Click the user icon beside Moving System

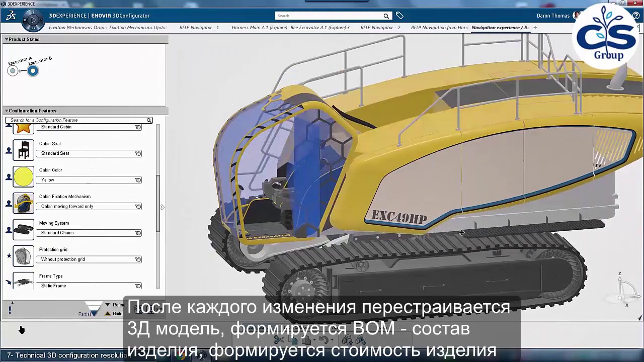pyautogui.click(x=9, y=230)
